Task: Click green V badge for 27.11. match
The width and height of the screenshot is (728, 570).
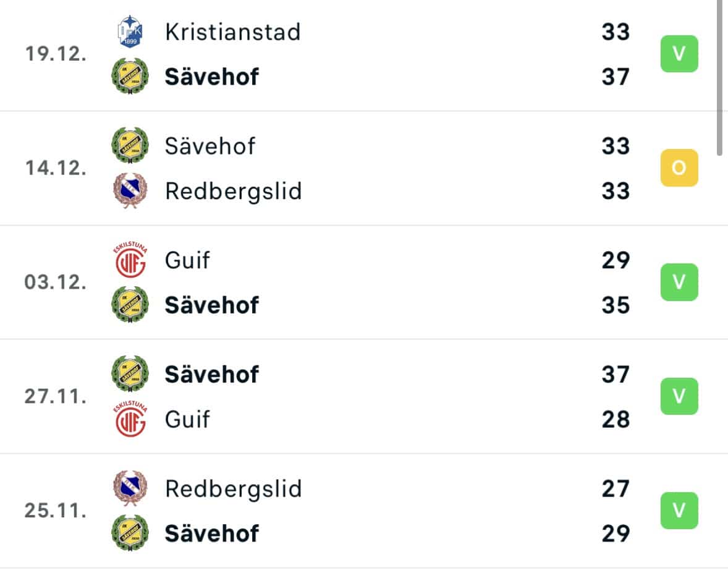Action: click(x=679, y=396)
